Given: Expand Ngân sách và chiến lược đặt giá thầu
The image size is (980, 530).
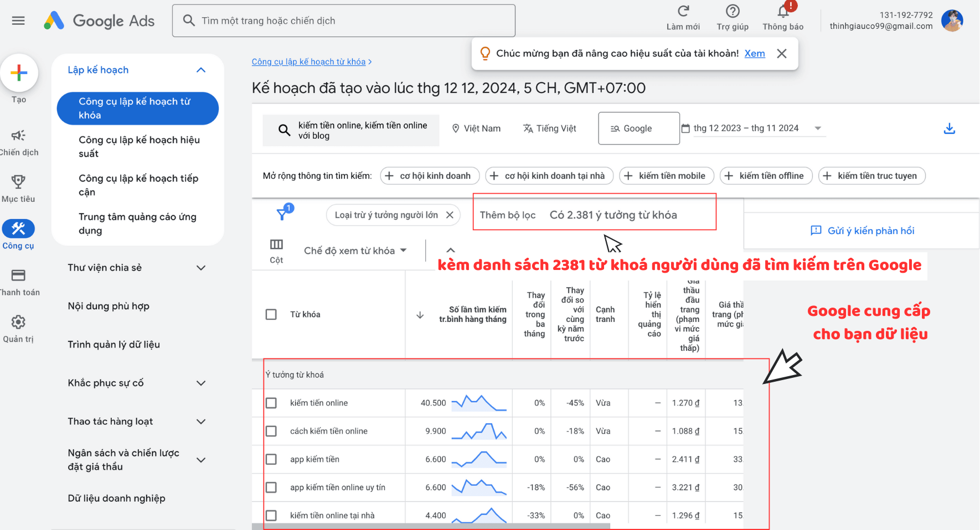Looking at the screenshot, I should tap(201, 460).
